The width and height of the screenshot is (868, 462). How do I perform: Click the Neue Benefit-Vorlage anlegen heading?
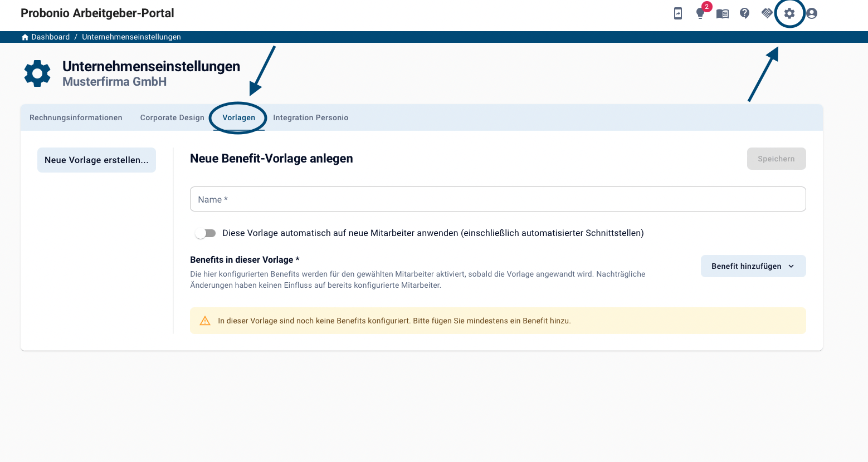[271, 159]
